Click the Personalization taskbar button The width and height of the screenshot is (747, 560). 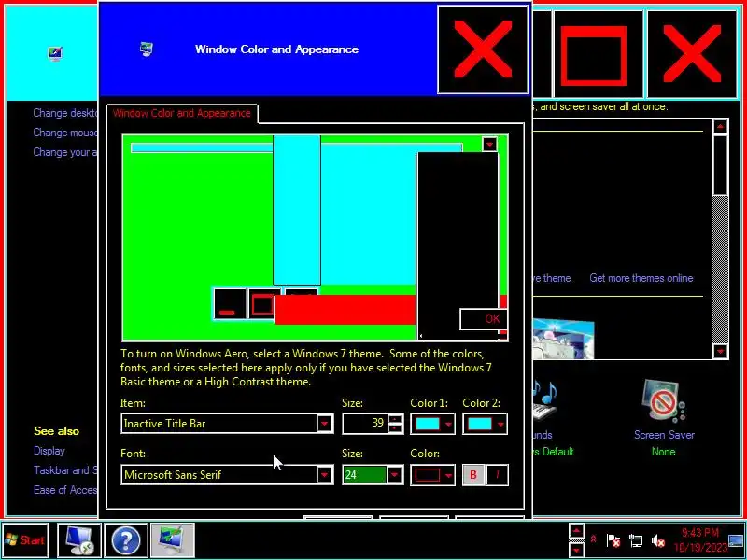[x=173, y=540]
